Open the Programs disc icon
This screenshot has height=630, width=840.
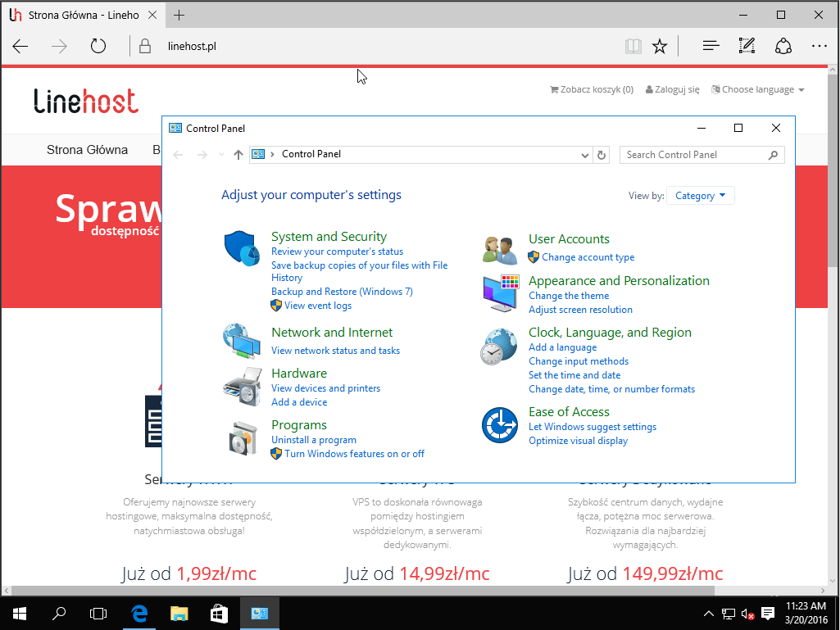243,438
